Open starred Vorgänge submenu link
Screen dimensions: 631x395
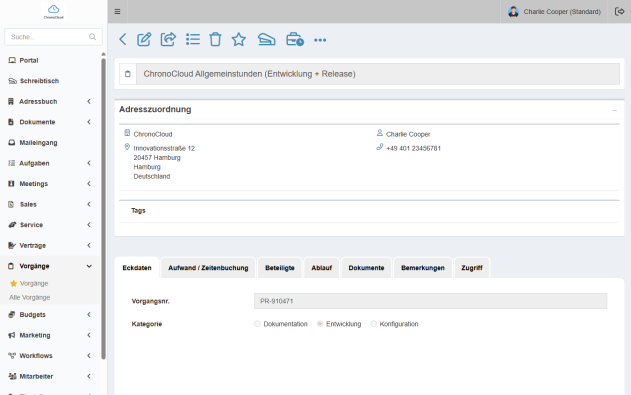coord(34,284)
